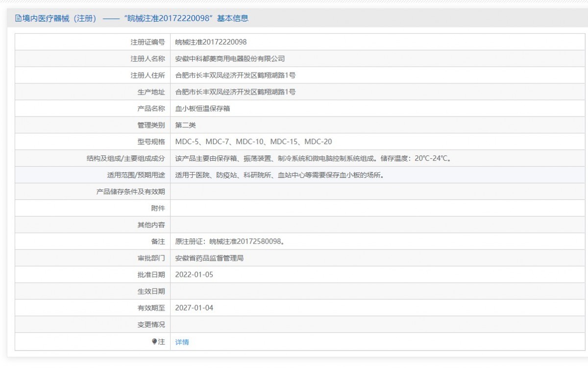Viewport: 588px width, 368px height.
Task: Click the 适用范围/预期用途 description text
Action: (x=279, y=175)
